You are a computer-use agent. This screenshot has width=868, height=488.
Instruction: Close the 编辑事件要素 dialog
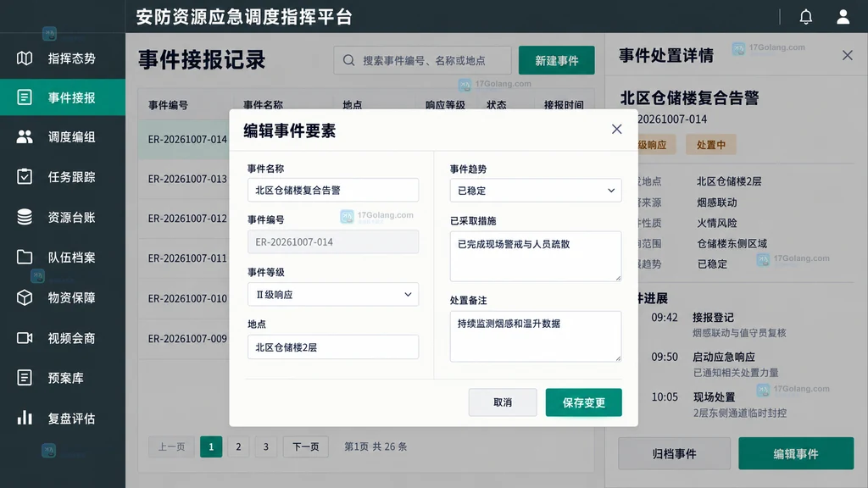(617, 129)
